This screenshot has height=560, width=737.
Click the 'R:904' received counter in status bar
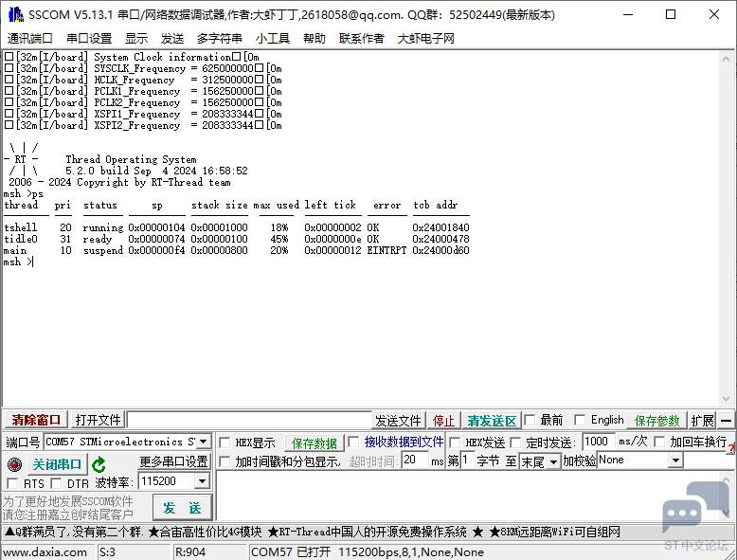coord(190,552)
